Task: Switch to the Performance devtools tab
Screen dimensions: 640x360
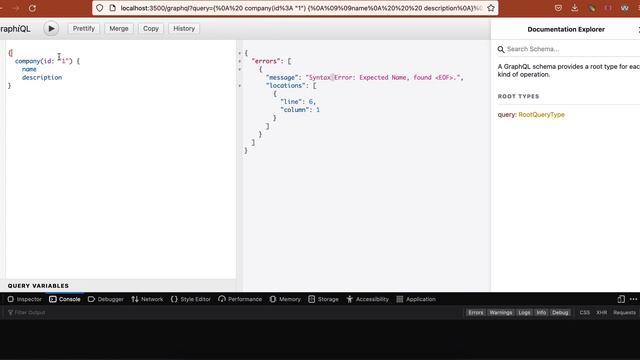Action: pyautogui.click(x=240, y=299)
